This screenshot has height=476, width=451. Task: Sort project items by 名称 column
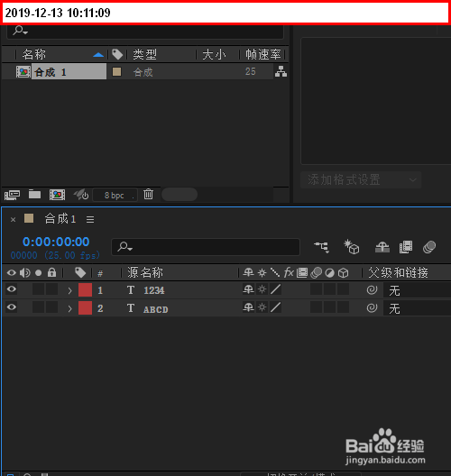[34, 55]
